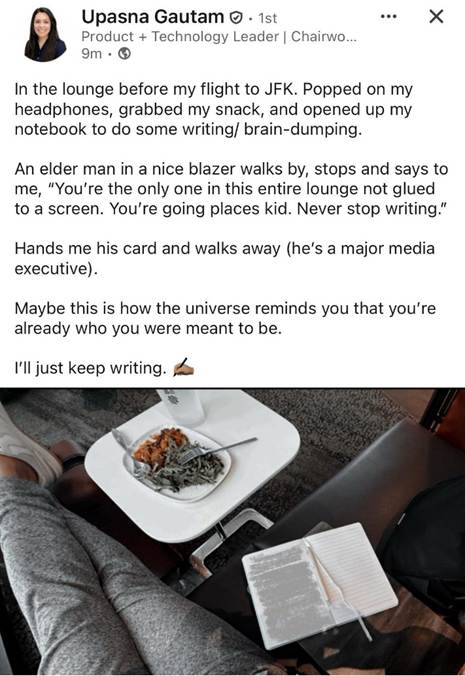Click the 'Hands me his card' paragraph

225,258
